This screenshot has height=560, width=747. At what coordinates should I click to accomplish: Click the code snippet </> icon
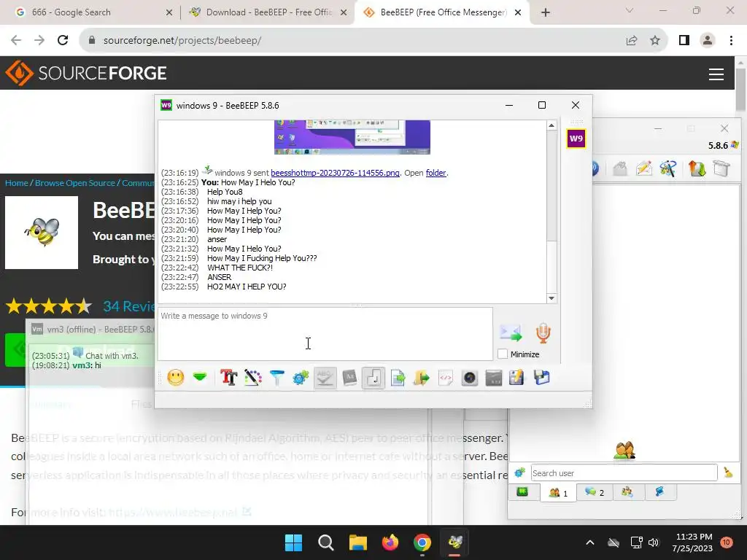[x=446, y=378]
